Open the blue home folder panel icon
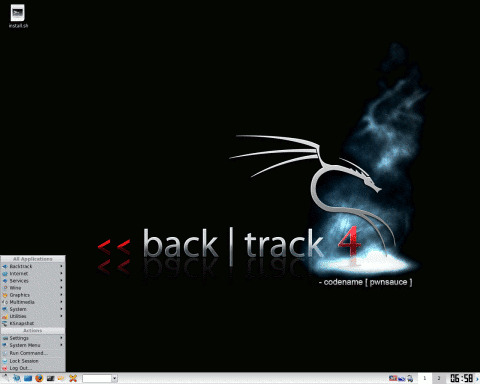480x384 pixels. click(x=28, y=378)
